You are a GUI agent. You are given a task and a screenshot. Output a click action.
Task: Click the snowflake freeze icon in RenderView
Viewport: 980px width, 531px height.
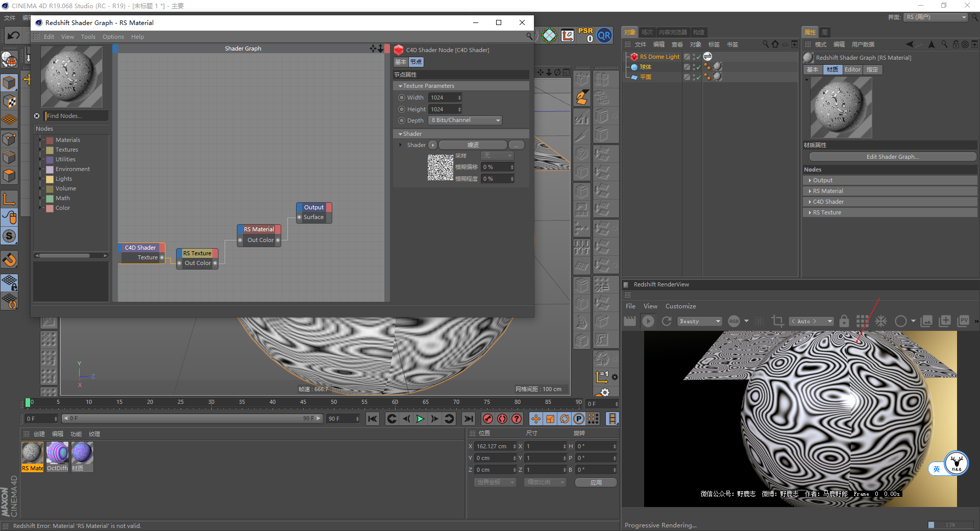tap(881, 321)
